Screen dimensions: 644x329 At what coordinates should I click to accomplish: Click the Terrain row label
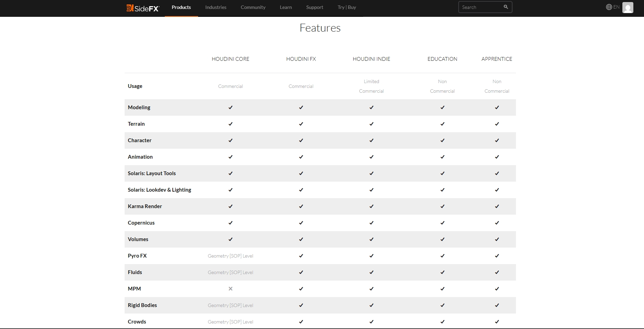[136, 124]
